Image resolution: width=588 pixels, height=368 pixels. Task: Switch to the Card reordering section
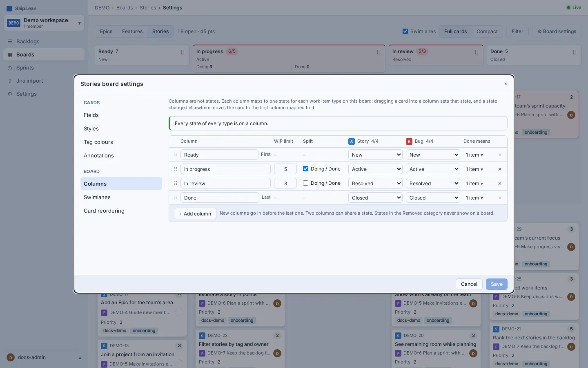(121, 211)
